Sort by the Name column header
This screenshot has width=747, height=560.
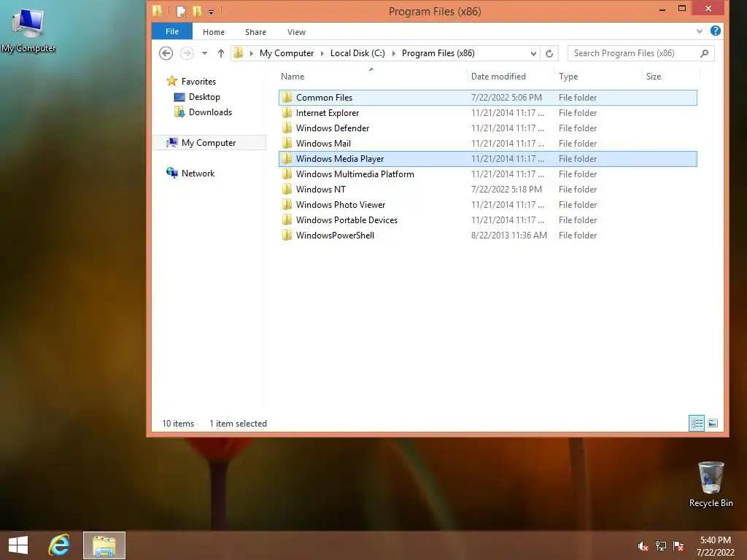(292, 76)
